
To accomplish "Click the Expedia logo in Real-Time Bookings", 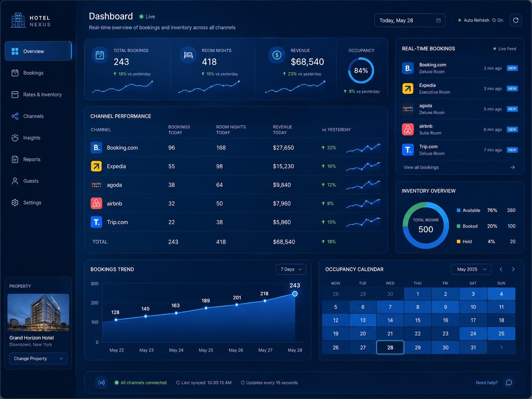I will 408,89.
